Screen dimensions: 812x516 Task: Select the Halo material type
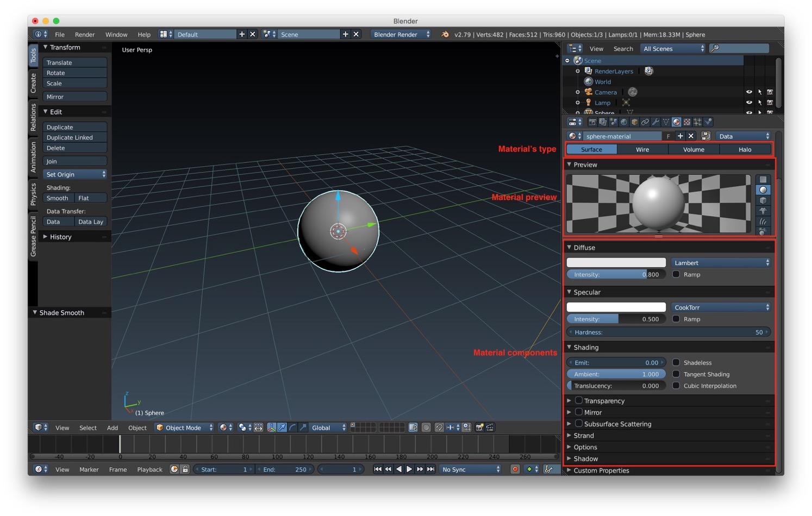coord(745,149)
